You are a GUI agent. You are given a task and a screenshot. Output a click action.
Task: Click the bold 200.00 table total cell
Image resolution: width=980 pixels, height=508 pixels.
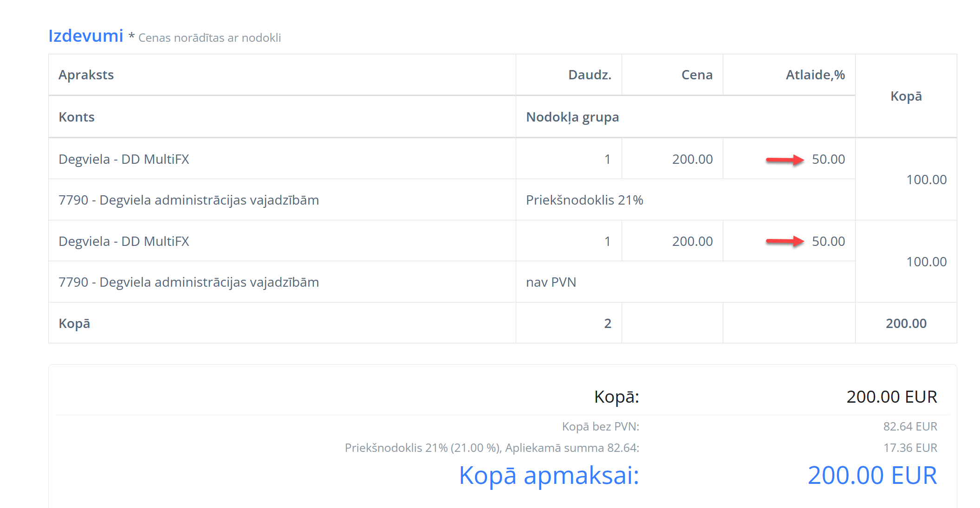pyautogui.click(x=906, y=324)
